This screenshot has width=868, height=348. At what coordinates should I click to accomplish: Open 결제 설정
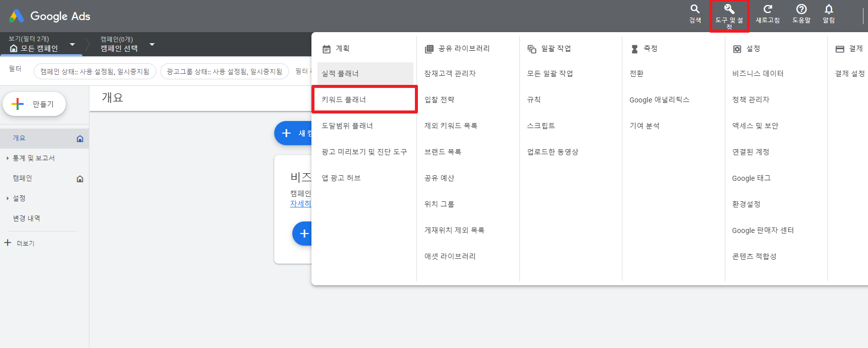tap(850, 73)
